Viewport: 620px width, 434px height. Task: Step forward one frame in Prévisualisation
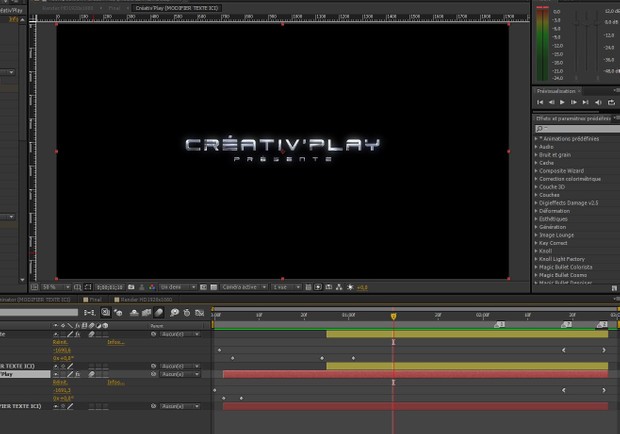[x=573, y=102]
